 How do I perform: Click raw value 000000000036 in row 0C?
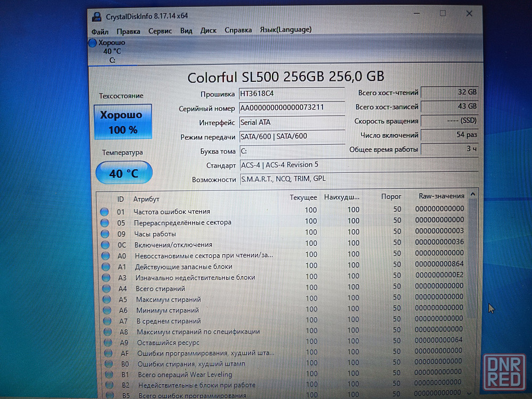439,242
